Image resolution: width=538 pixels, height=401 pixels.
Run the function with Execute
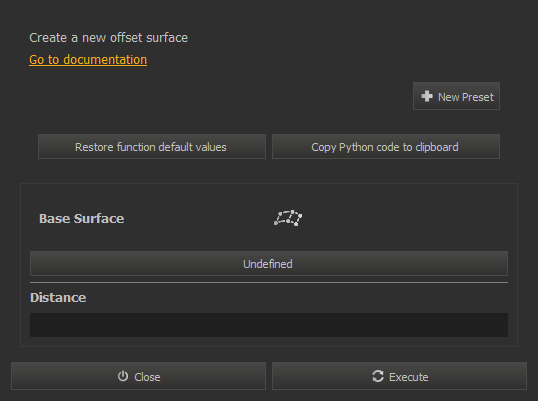(x=399, y=376)
